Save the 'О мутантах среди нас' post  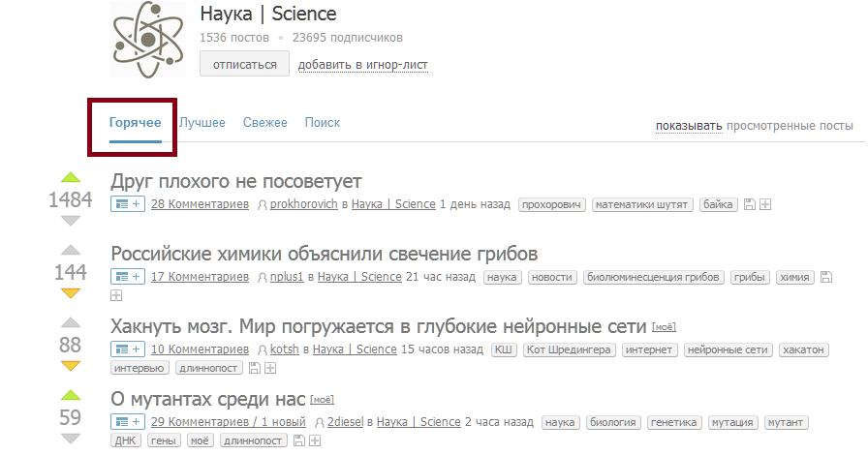click(x=299, y=440)
